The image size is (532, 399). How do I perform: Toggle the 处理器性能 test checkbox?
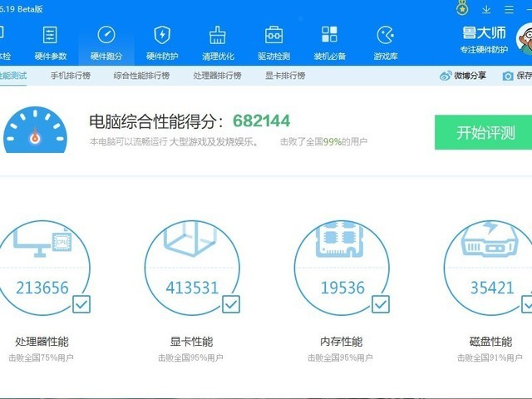81,304
